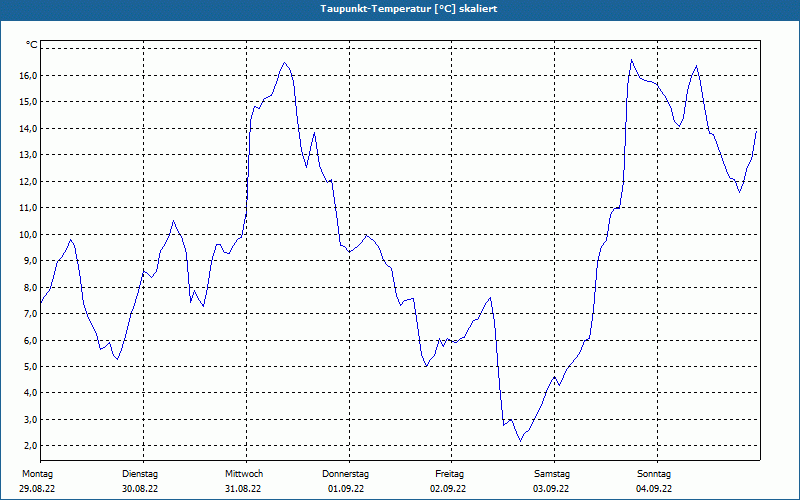Click the °C unit label
Screen dimensions: 800x500
click(x=32, y=45)
